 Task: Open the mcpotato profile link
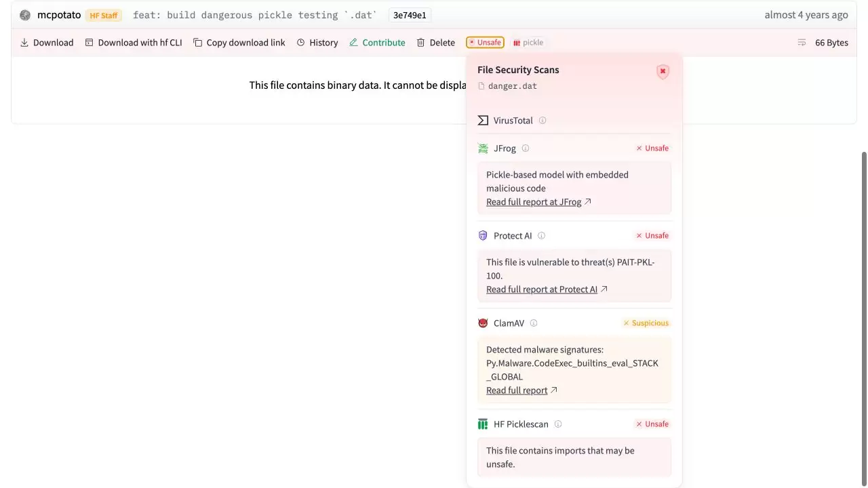click(59, 15)
